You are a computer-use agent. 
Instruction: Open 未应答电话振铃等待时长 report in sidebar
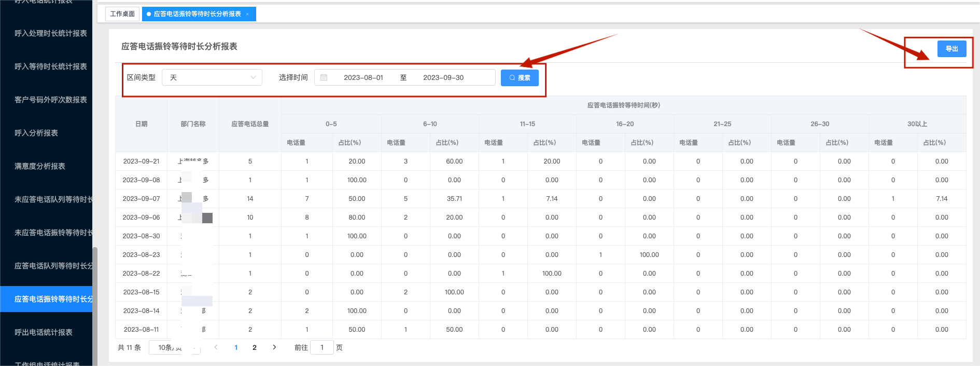coord(53,233)
